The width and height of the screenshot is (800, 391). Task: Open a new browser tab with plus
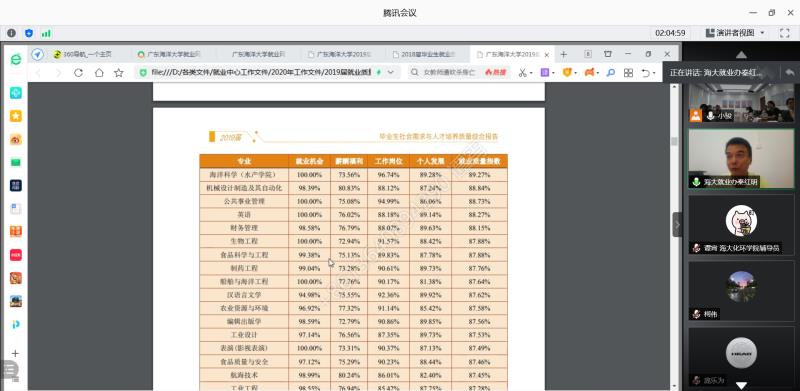563,54
